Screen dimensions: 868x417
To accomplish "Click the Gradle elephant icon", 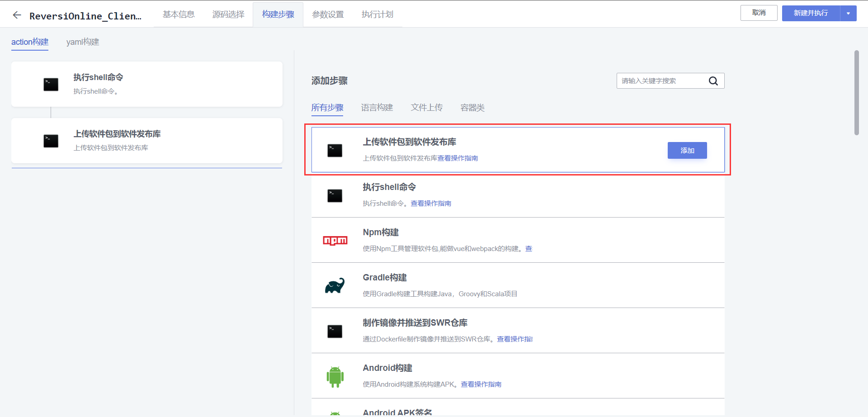I will coord(335,285).
